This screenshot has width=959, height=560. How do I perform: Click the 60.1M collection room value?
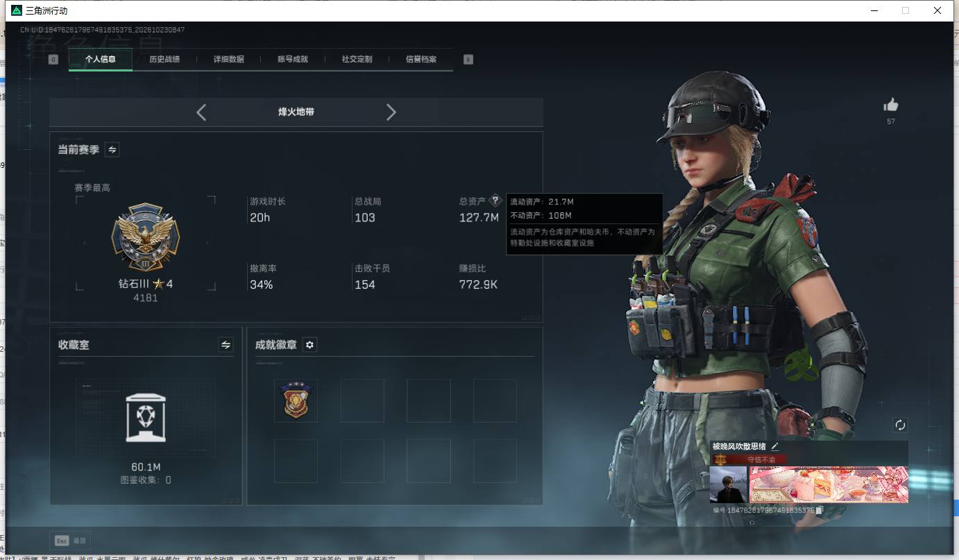point(146,467)
